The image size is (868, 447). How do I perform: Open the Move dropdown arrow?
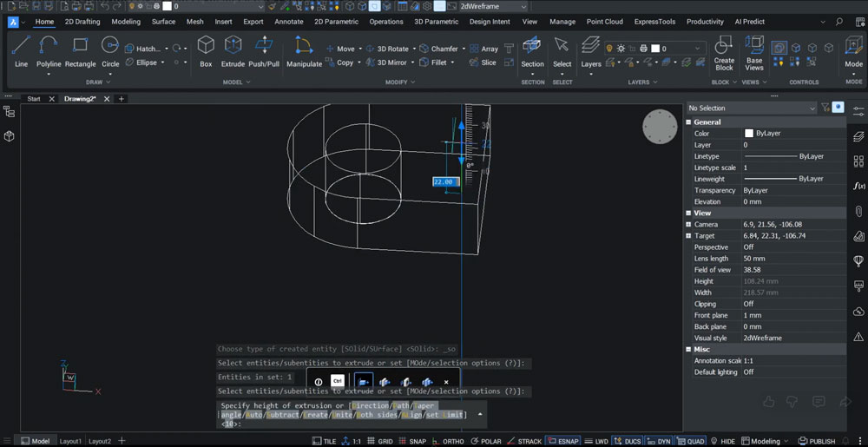click(x=360, y=49)
